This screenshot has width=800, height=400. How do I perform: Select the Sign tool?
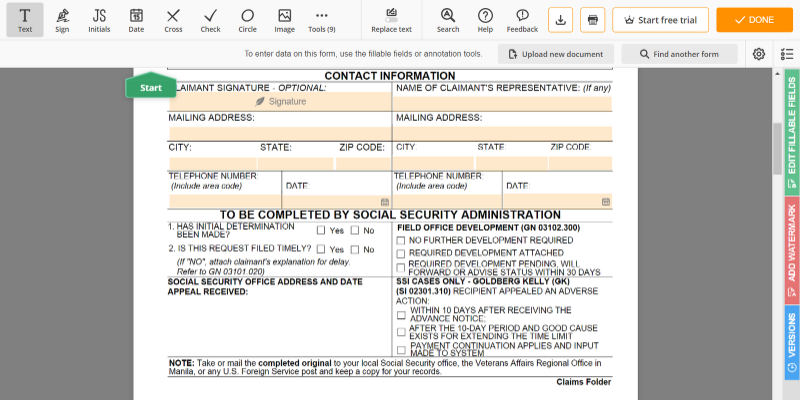[x=62, y=20]
